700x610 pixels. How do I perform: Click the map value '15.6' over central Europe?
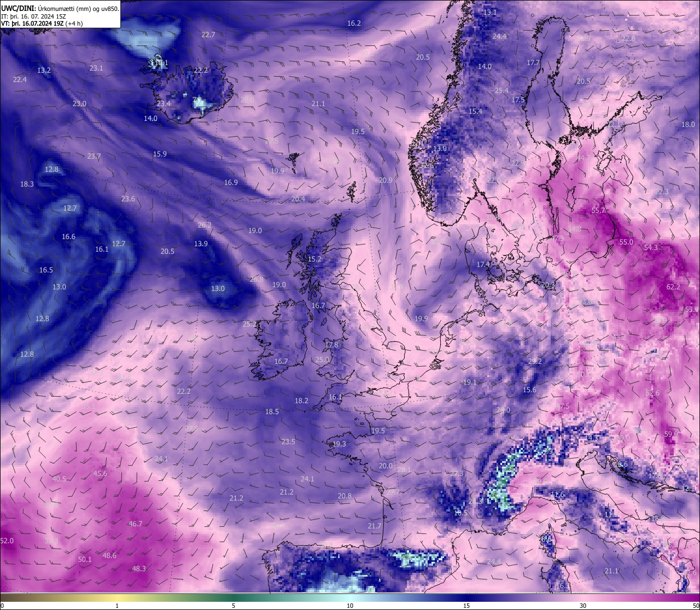point(529,390)
